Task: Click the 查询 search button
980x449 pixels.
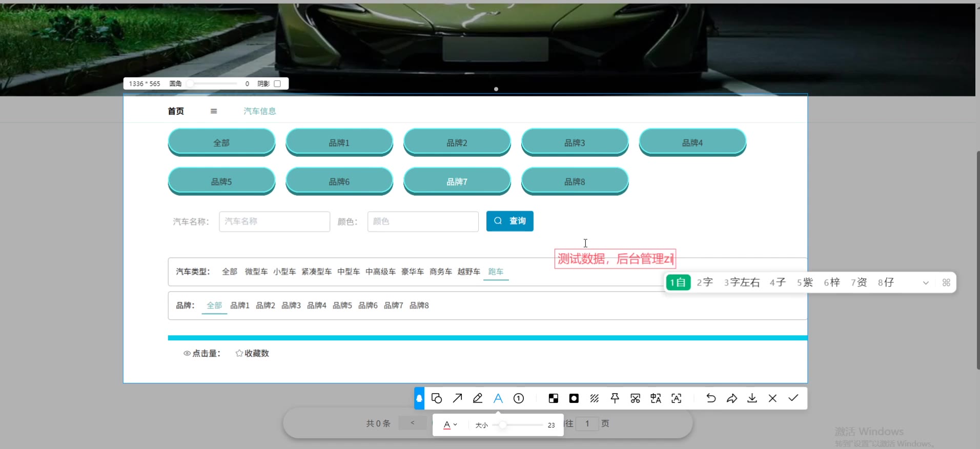Action: click(x=509, y=221)
